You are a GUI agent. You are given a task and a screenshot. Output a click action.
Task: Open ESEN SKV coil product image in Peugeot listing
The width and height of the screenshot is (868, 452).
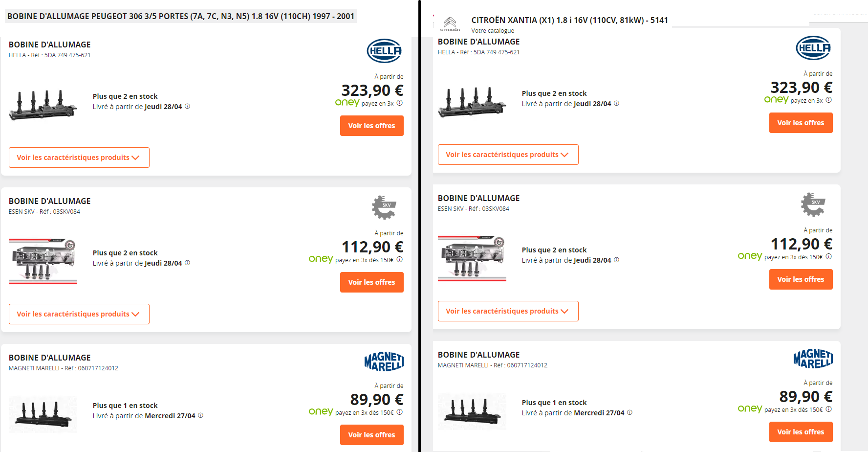click(x=43, y=261)
